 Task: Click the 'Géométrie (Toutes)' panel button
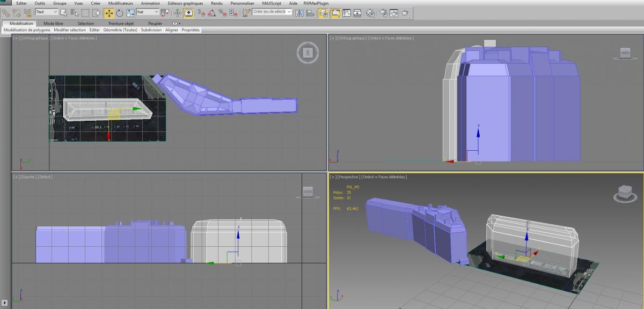pos(120,30)
